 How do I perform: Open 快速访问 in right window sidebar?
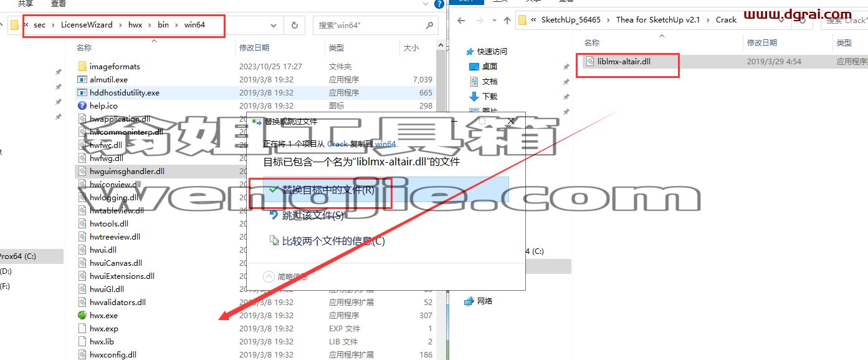[492, 51]
